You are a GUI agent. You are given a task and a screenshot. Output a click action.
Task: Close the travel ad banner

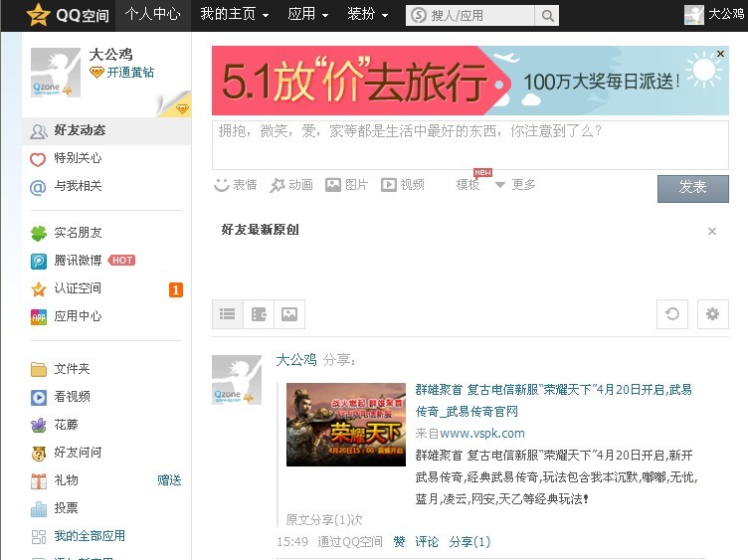coord(720,54)
